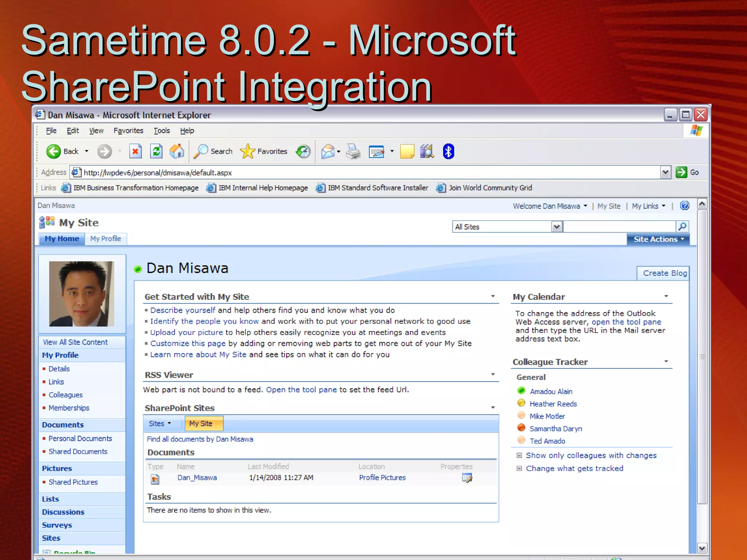The width and height of the screenshot is (747, 560).
Task: Expand Change what gets tracked
Action: pos(519,468)
